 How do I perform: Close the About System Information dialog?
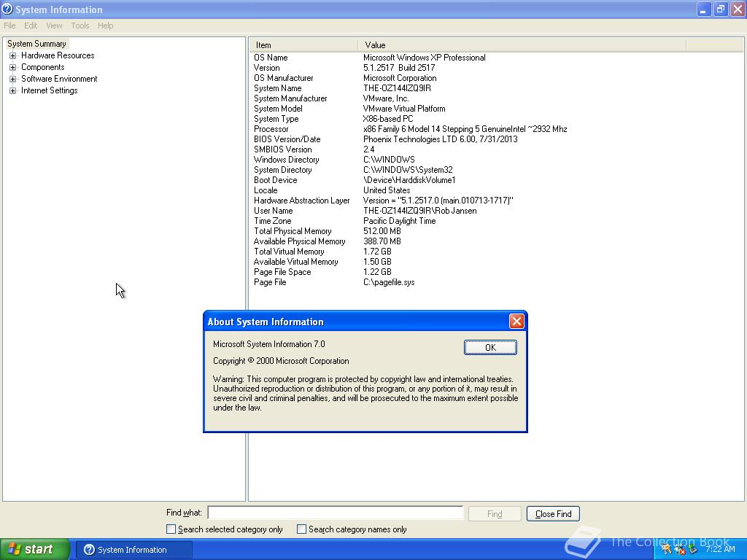point(516,322)
